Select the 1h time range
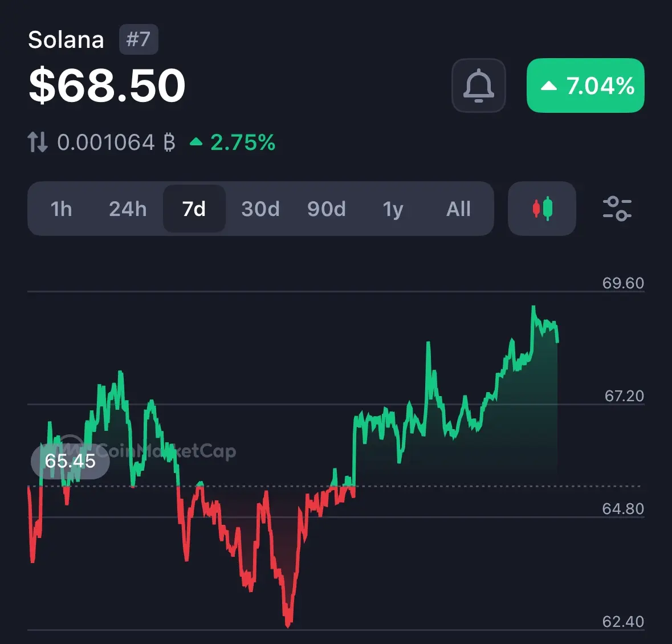This screenshot has height=644, width=672. [62, 209]
